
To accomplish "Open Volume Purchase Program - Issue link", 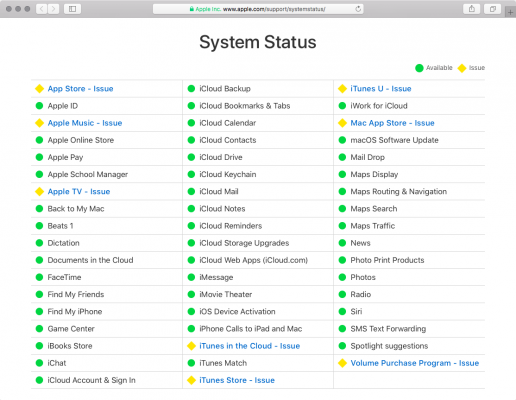I will tap(415, 363).
